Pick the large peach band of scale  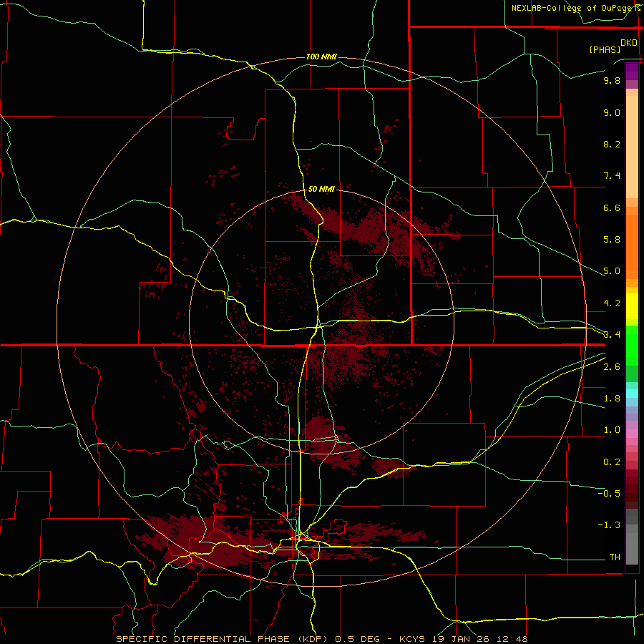(632, 147)
